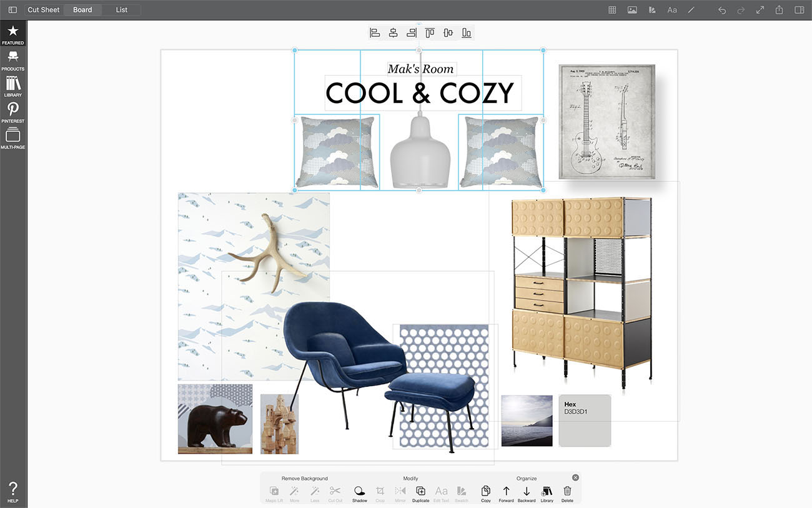Align selected objects to left edge
812x508 pixels.
click(375, 33)
